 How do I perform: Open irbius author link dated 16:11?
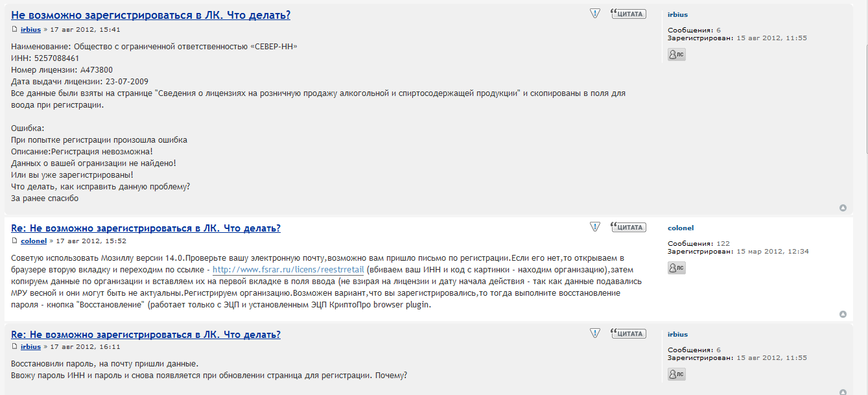tap(30, 347)
